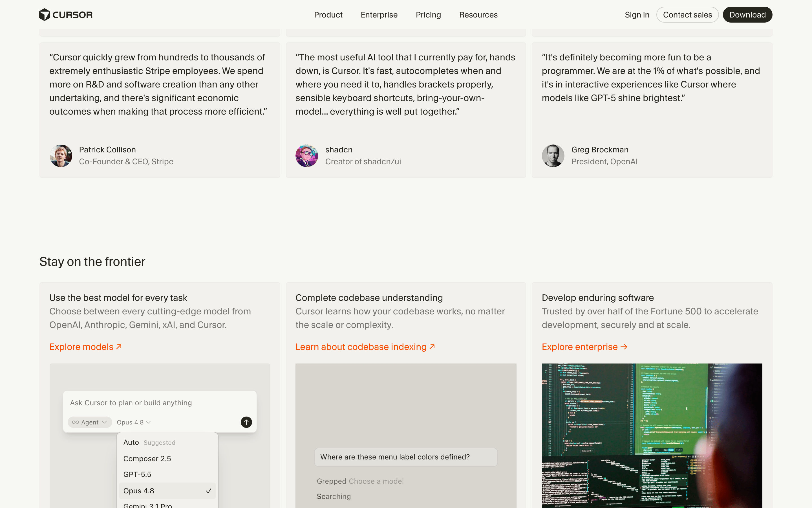The image size is (812, 508).
Task: Click Patrick Collison's avatar photo
Action: 61,156
